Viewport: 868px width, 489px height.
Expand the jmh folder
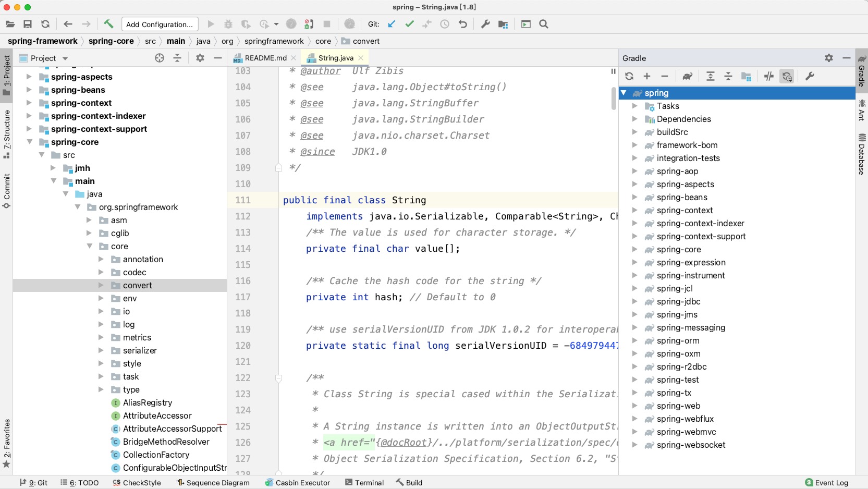point(53,168)
